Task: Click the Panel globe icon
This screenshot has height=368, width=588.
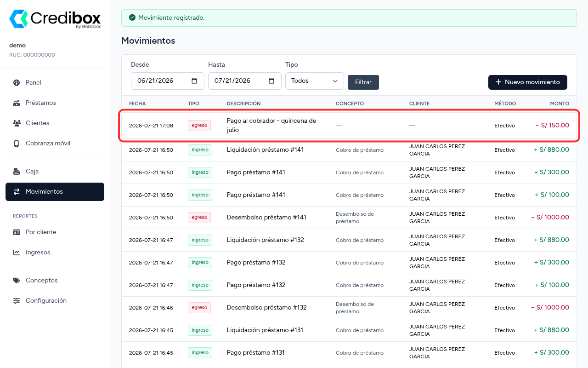Action: 17,83
